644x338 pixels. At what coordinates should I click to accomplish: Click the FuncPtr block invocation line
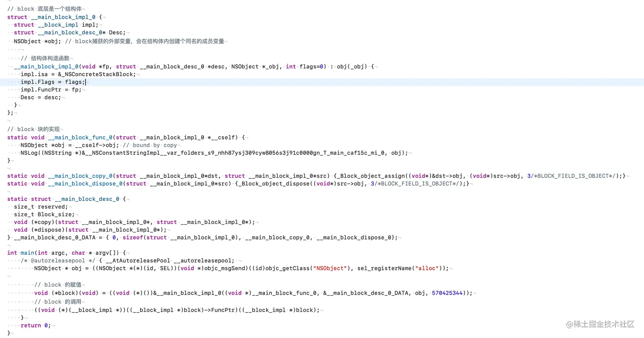[177, 310]
